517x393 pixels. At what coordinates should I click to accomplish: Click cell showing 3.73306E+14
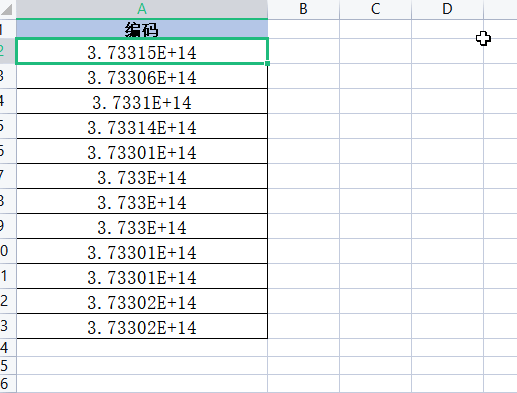pos(142,76)
